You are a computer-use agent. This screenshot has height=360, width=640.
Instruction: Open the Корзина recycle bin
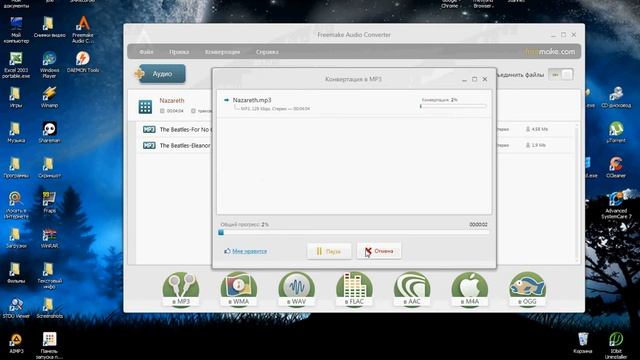[582, 343]
